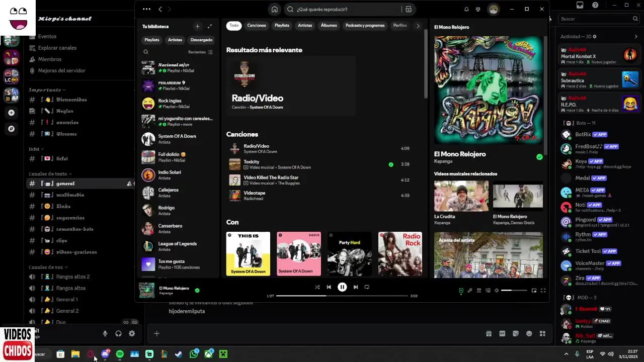Open Discord user settings gear
This screenshot has width=644, height=362.
point(132,333)
